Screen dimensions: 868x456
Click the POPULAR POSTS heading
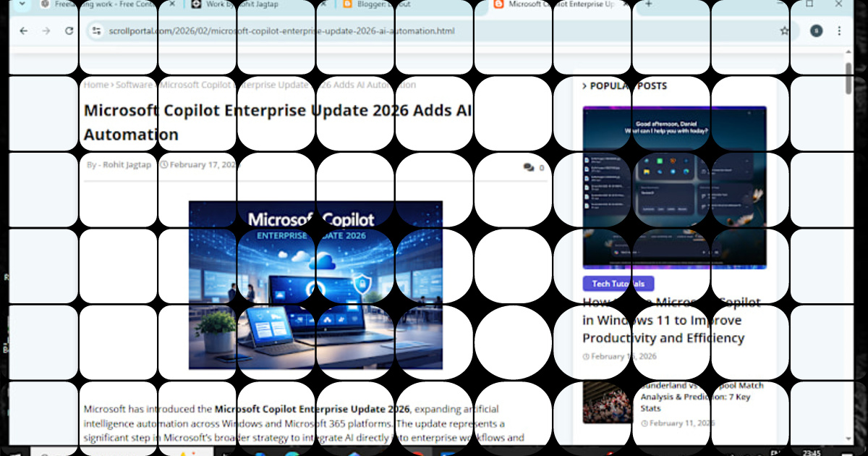[629, 86]
